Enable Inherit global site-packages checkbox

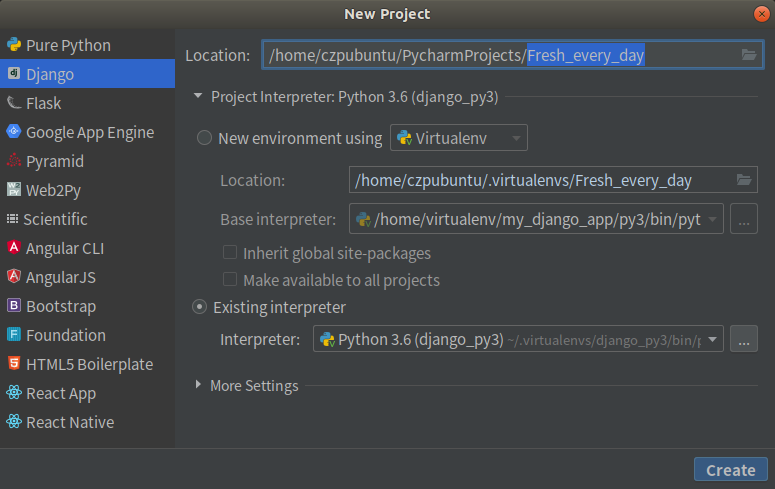pyautogui.click(x=230, y=253)
